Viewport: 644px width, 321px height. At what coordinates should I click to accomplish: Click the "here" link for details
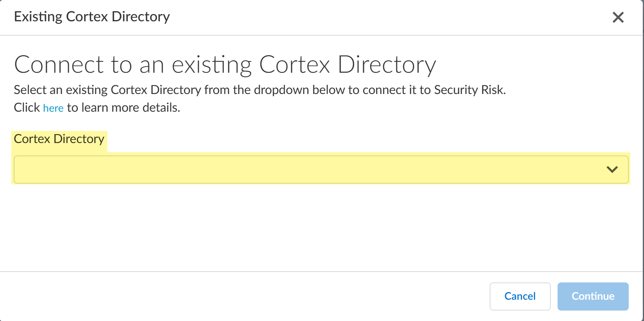pos(53,108)
